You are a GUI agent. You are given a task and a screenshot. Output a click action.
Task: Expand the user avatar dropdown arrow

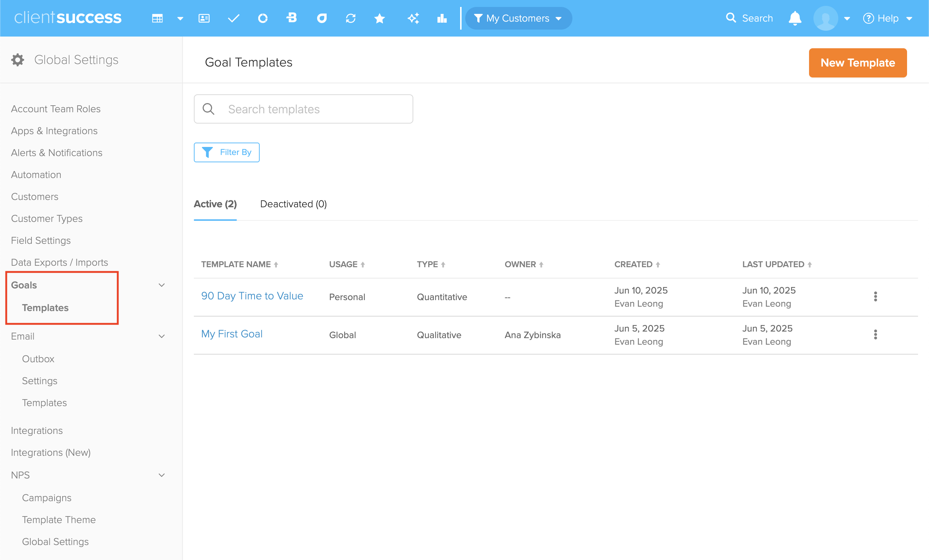pos(847,19)
